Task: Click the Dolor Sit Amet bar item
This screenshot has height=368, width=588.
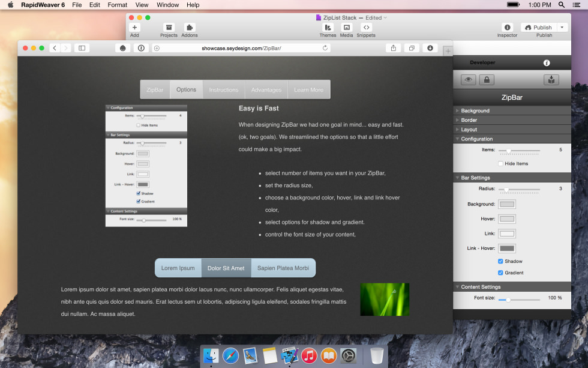Action: (x=226, y=268)
